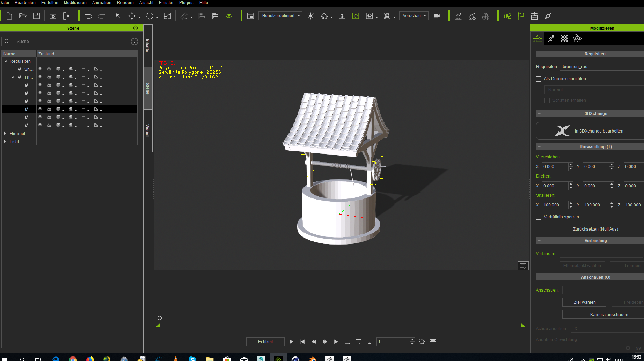
Task: Collapse the Umwandlung (T) section
Action: 539,147
